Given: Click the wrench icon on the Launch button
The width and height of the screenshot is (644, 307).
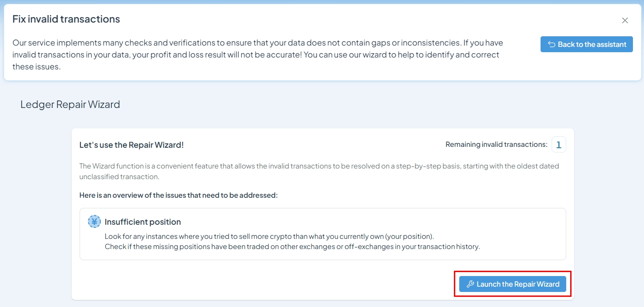Looking at the screenshot, I should (x=470, y=284).
